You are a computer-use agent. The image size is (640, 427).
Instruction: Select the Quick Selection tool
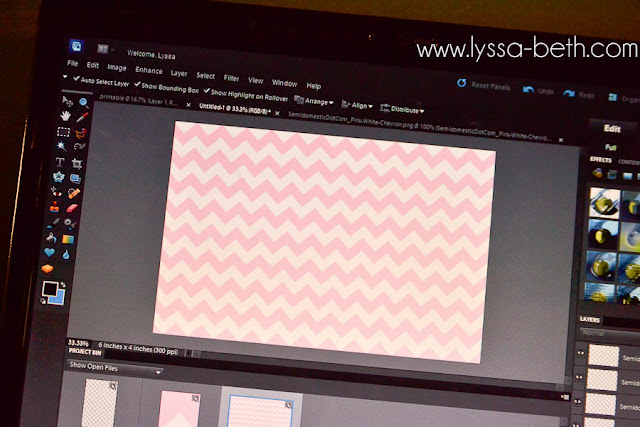tap(79, 147)
